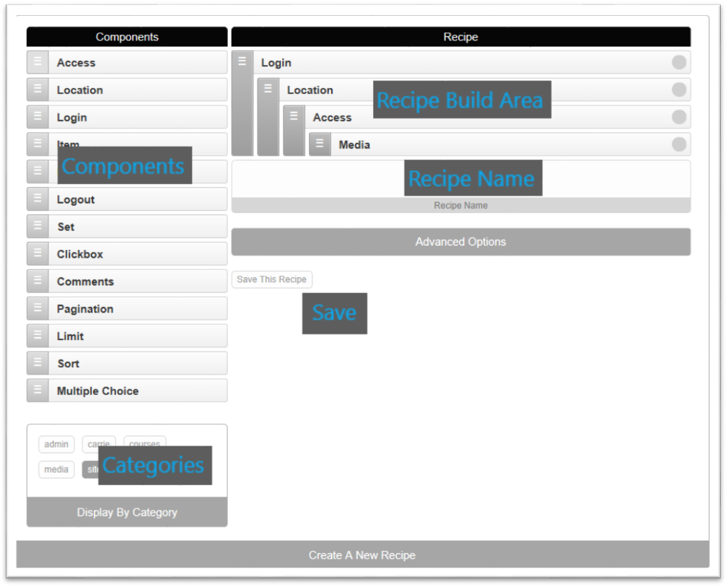Select the Location handle in the Recipe panel
The image size is (728, 587).
[268, 117]
